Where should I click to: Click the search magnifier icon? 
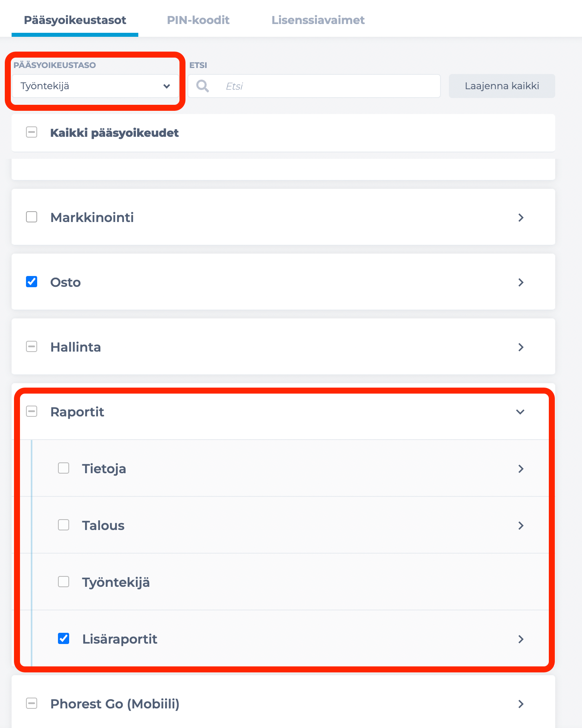click(203, 86)
